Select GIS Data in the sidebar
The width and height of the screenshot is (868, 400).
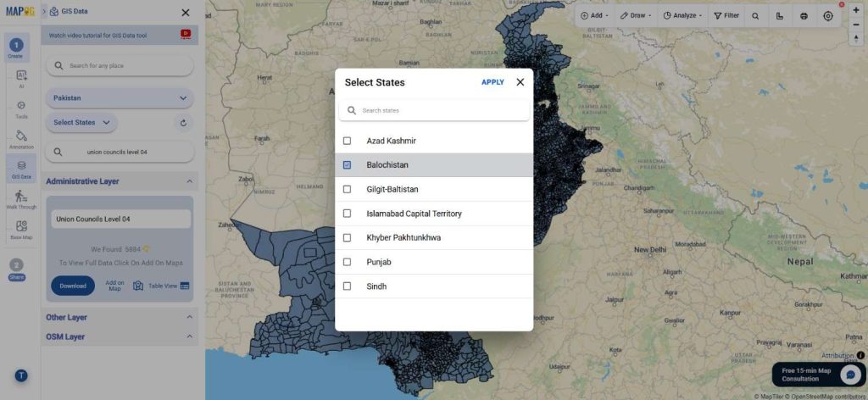click(x=21, y=169)
